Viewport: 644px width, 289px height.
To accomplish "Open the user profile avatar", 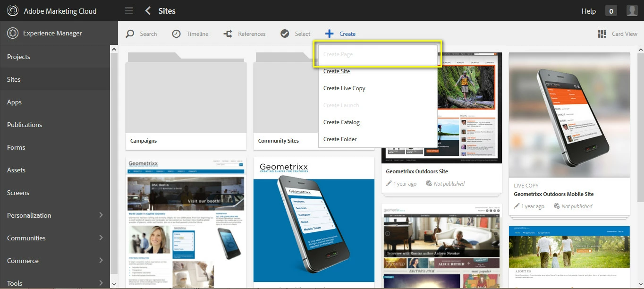I will (632, 11).
